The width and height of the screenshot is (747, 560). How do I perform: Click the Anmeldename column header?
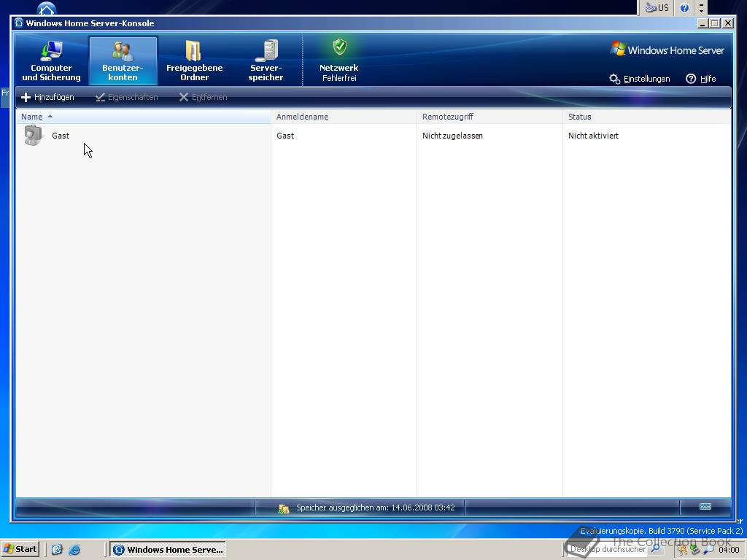(x=344, y=117)
